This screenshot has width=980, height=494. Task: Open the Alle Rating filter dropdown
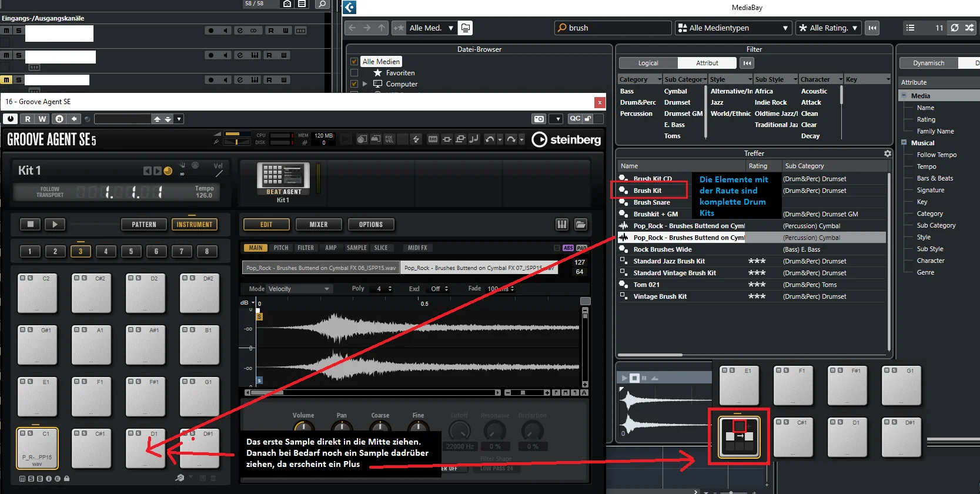(x=828, y=28)
